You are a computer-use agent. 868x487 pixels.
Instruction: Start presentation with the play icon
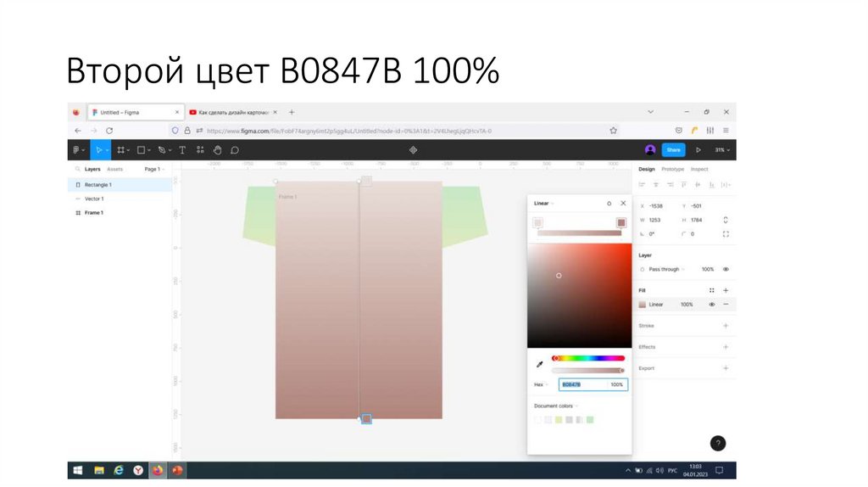698,150
